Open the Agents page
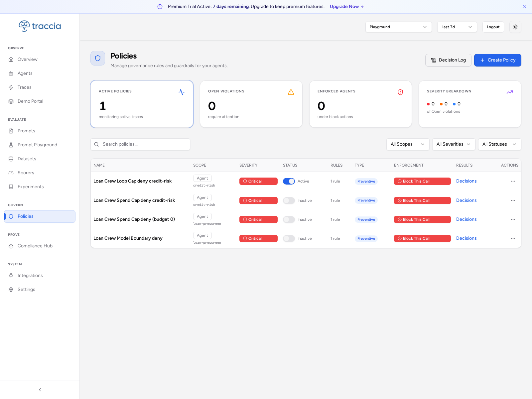The height and width of the screenshot is (399, 532). pyautogui.click(x=40, y=73)
